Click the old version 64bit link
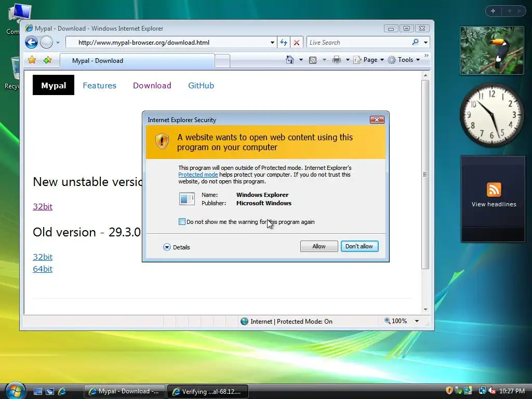532x399 pixels. [43, 269]
